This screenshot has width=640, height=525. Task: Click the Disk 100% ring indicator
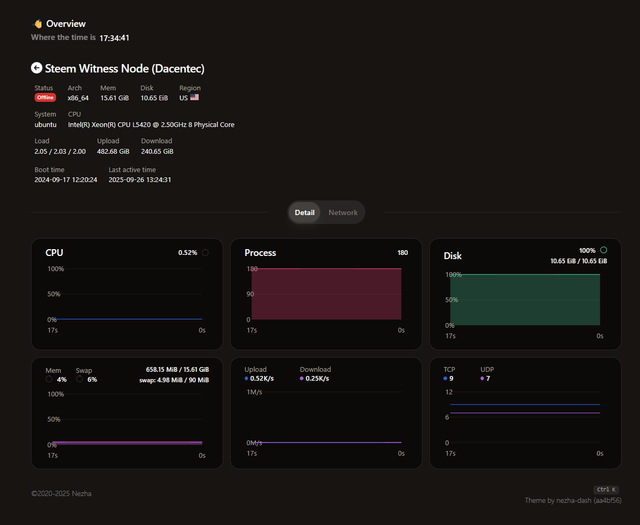pos(604,250)
